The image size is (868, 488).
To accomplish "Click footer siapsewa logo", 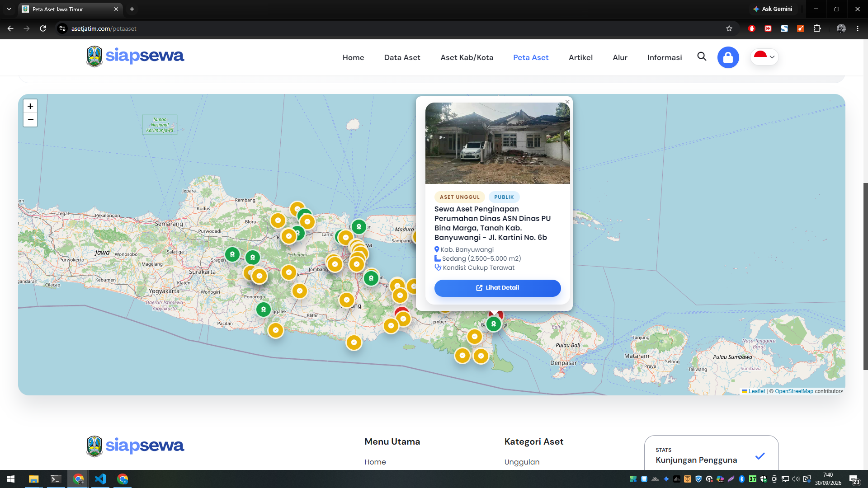I will click(135, 446).
